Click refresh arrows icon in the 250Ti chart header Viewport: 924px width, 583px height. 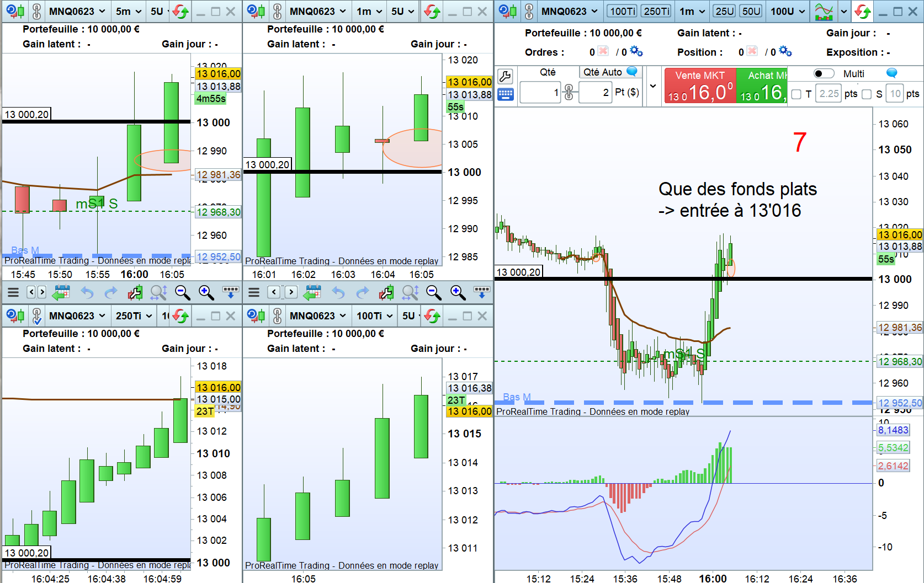tap(180, 316)
